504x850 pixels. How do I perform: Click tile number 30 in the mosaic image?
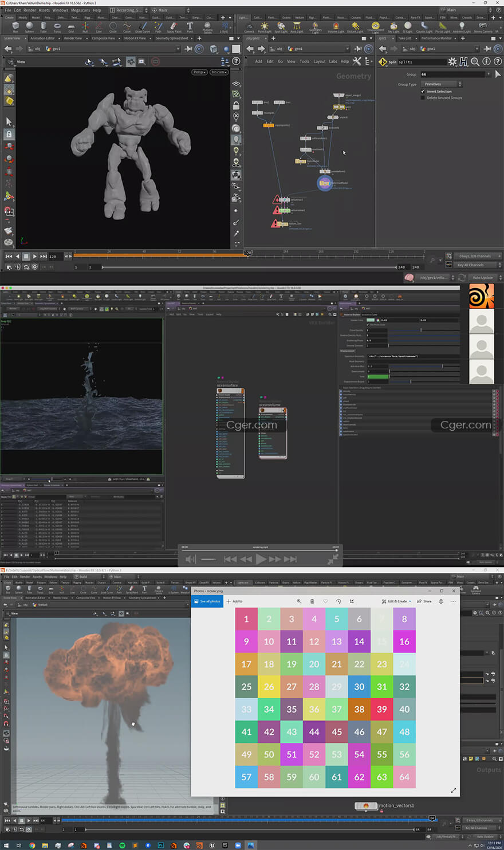359,686
